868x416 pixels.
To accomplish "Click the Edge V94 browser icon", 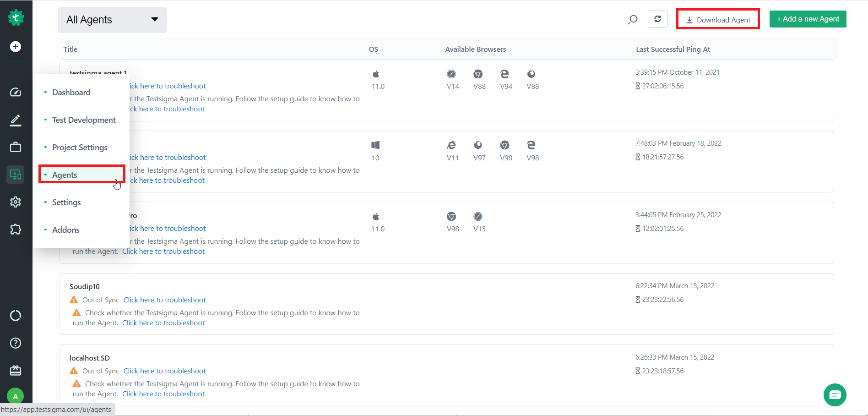I will (505, 74).
